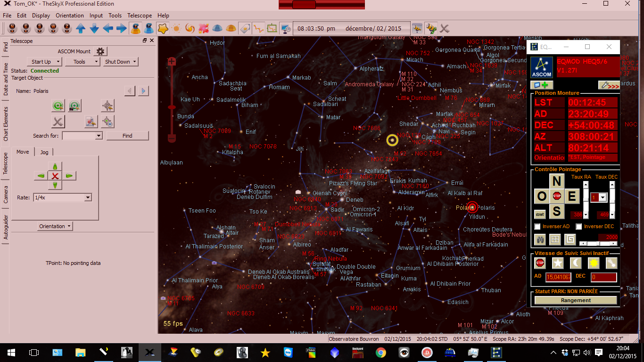Screen dimensions: 644x362
Task: Open the Windows Start menu
Action: point(11,352)
